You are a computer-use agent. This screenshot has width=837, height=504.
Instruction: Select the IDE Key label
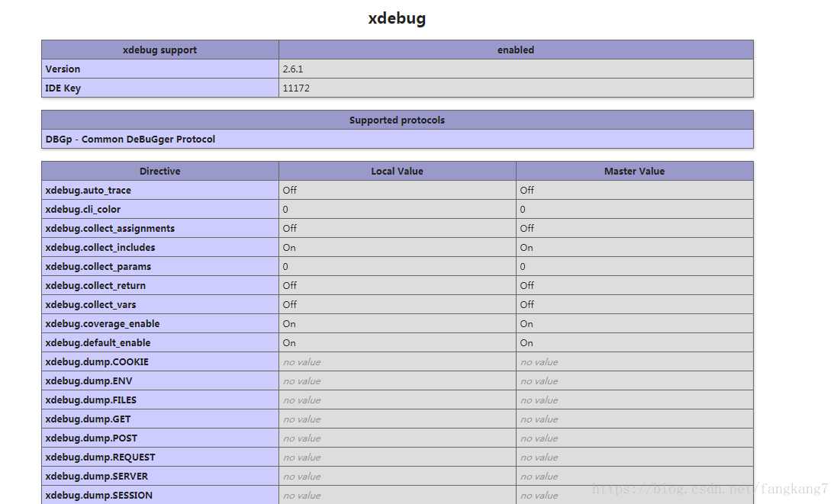click(x=160, y=88)
